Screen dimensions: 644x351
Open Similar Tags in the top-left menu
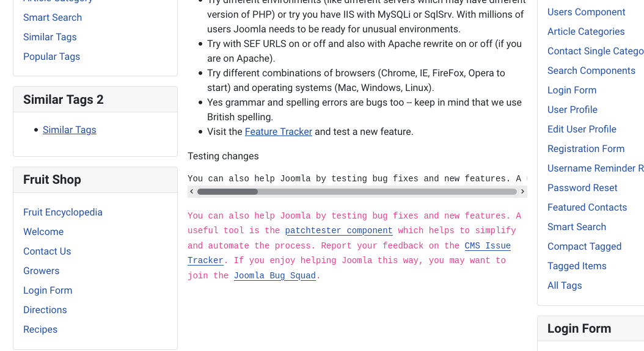[49, 37]
